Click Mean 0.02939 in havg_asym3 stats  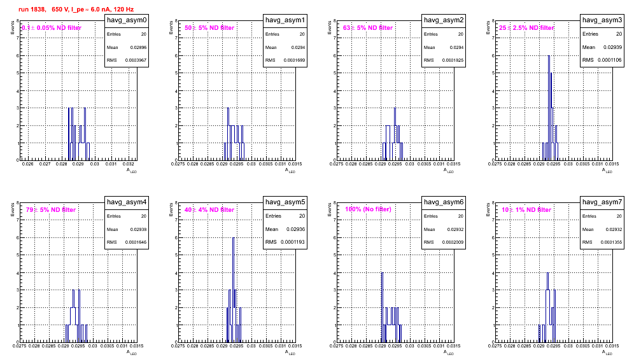click(x=602, y=47)
